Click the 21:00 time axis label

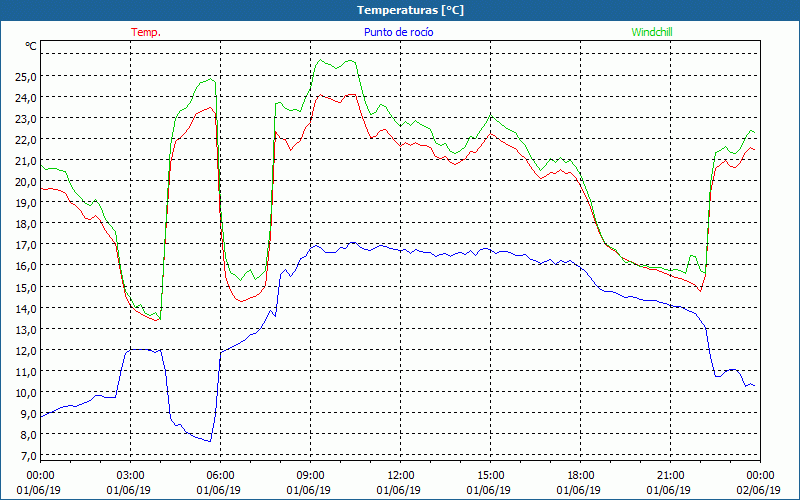tap(670, 476)
